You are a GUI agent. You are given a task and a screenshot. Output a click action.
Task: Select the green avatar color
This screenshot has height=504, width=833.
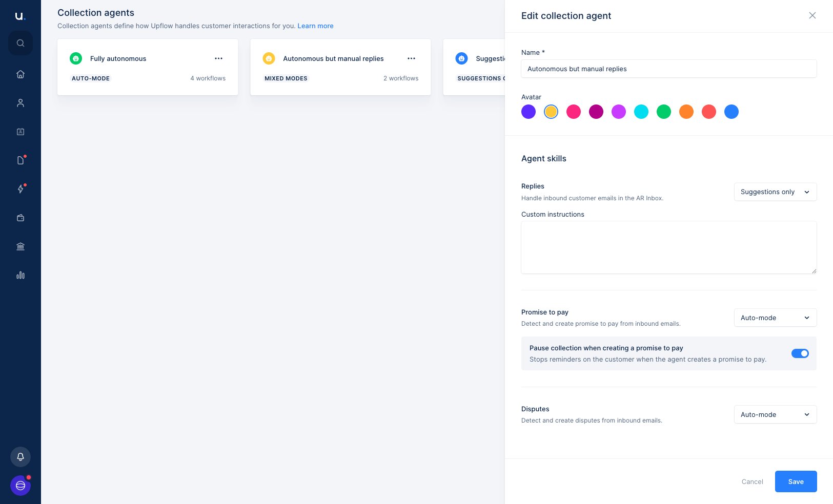pos(664,112)
